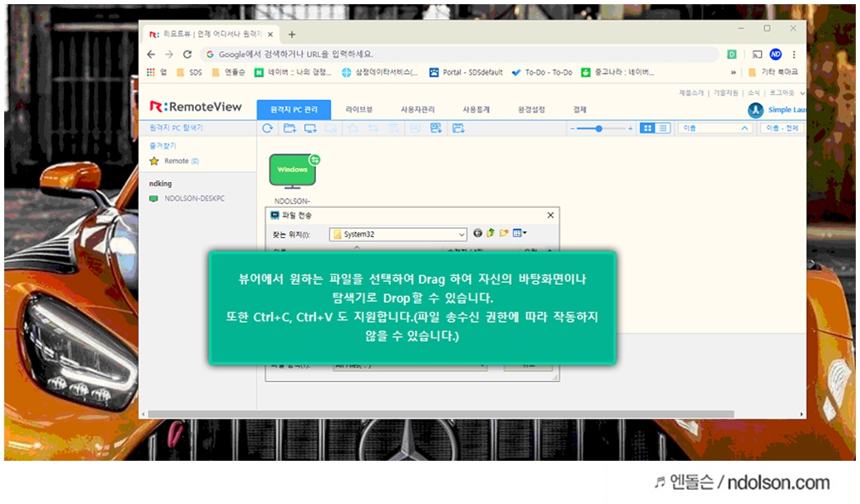Click the last download icon in toolbar
This screenshot has height=504, width=860.
458,128
